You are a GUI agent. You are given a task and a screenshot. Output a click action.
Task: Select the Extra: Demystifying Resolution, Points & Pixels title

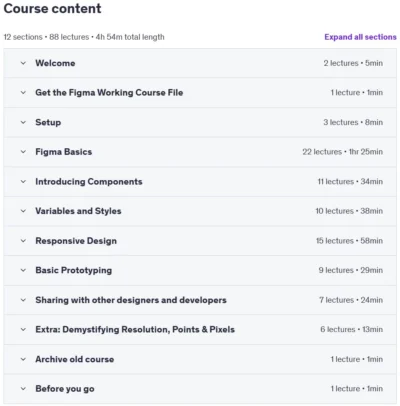click(x=135, y=329)
